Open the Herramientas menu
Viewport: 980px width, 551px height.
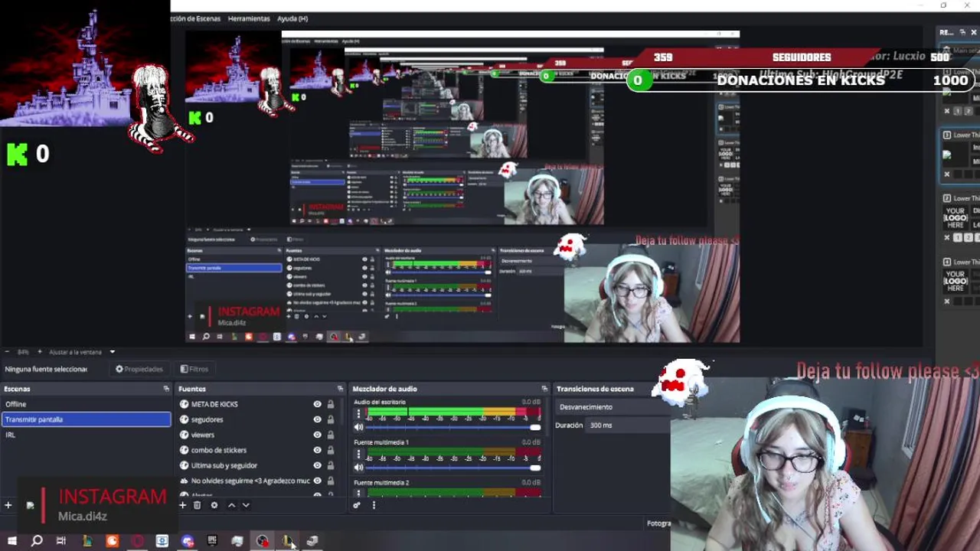249,18
